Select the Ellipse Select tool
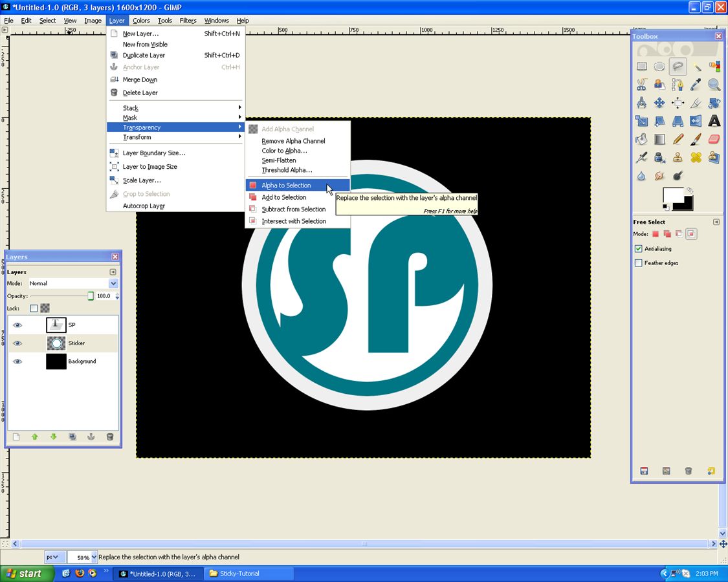The width and height of the screenshot is (728, 582). 659,67
